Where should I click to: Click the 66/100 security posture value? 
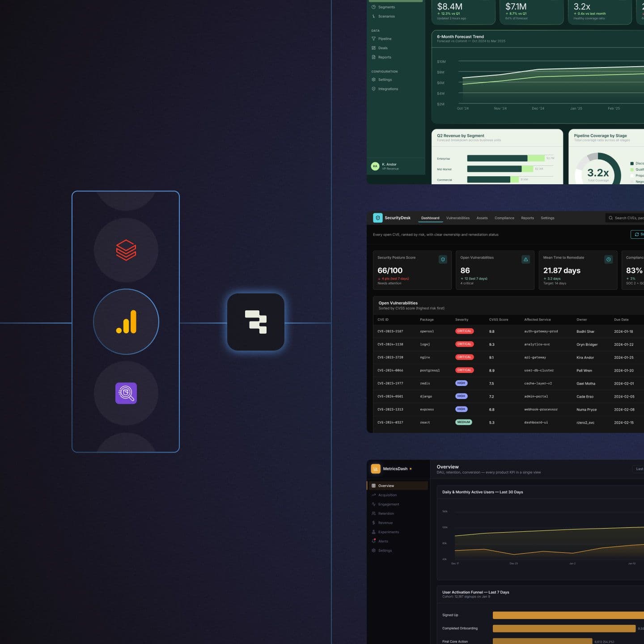(390, 271)
